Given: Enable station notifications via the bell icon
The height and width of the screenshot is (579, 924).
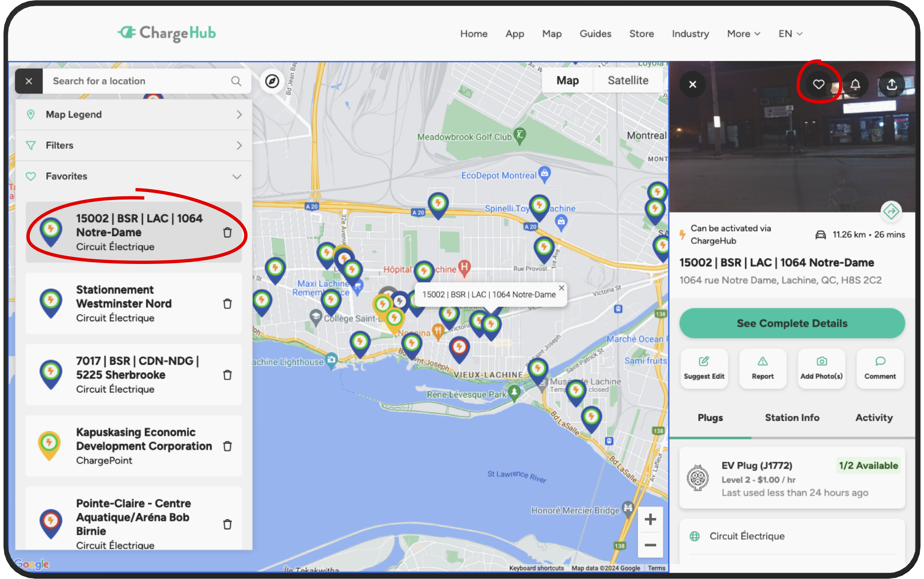Looking at the screenshot, I should coord(855,85).
